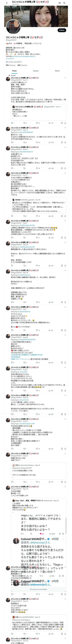Follow this profile
This screenshot has height=644, width=72.
tap(62, 30)
